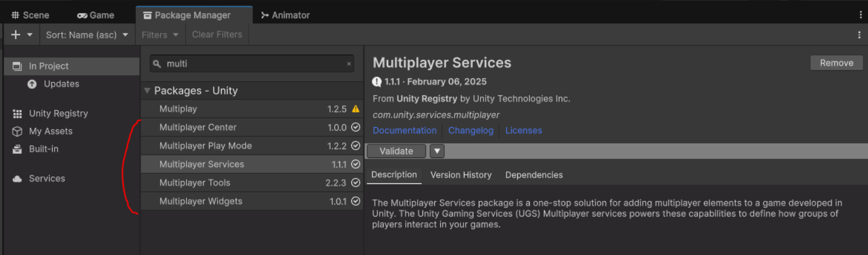
Task: Click the com.unity.services.multiplayer package ID
Action: [x=436, y=115]
